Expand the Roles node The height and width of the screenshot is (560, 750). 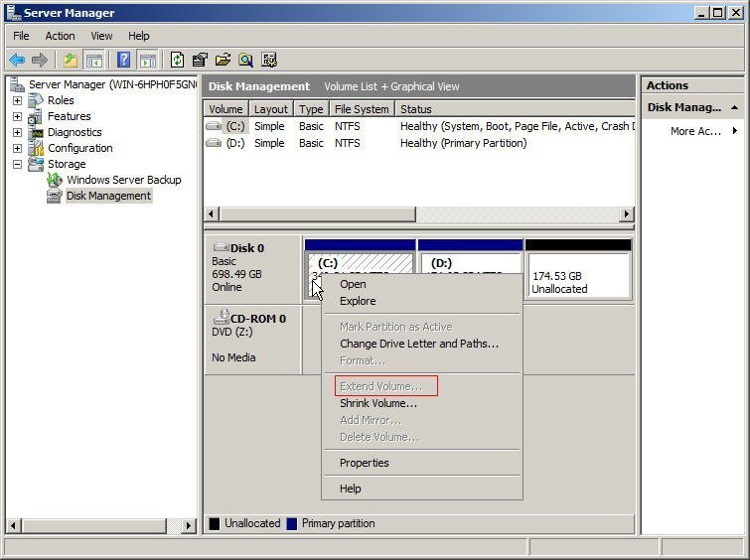pos(17,101)
